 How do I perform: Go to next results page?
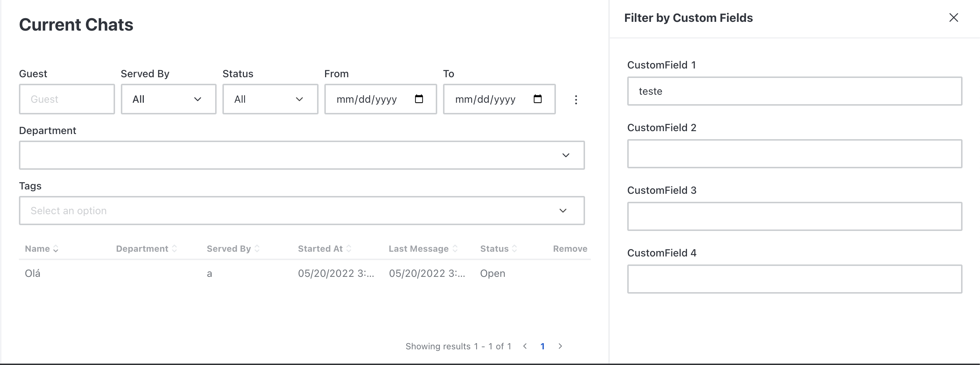(x=560, y=346)
